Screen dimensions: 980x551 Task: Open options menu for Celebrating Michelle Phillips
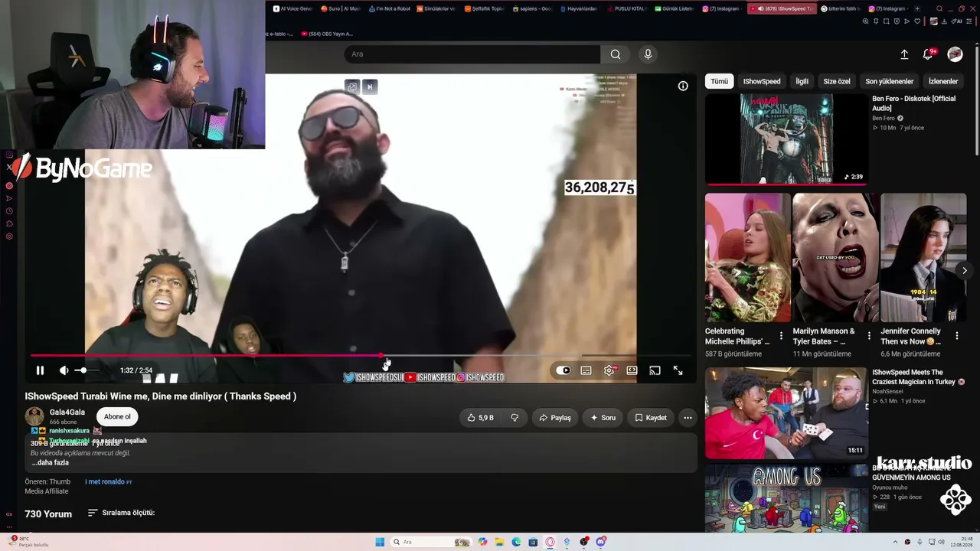[x=781, y=336]
